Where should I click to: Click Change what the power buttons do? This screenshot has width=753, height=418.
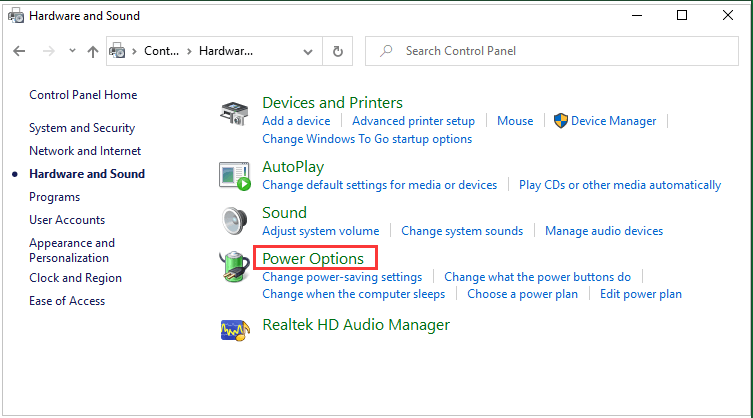coord(537,277)
